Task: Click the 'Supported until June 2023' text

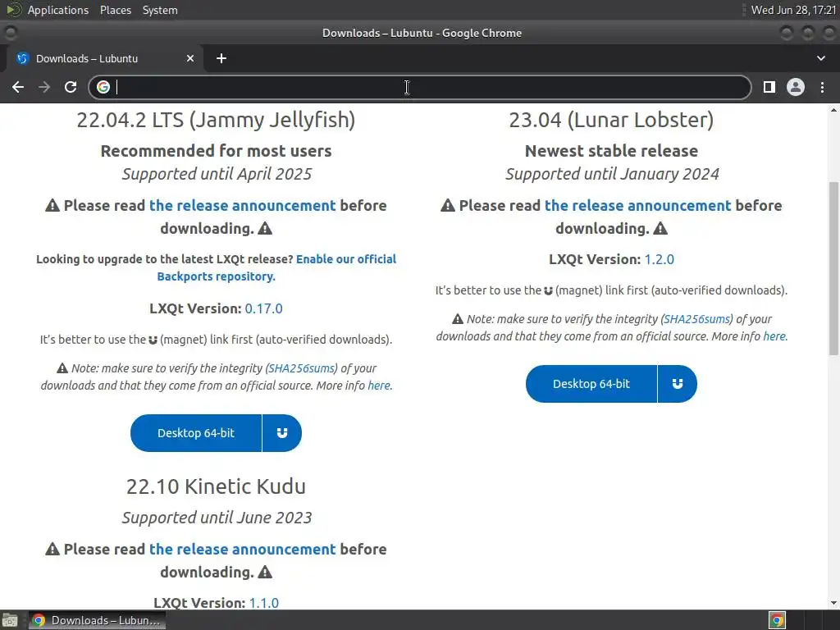Action: [217, 518]
